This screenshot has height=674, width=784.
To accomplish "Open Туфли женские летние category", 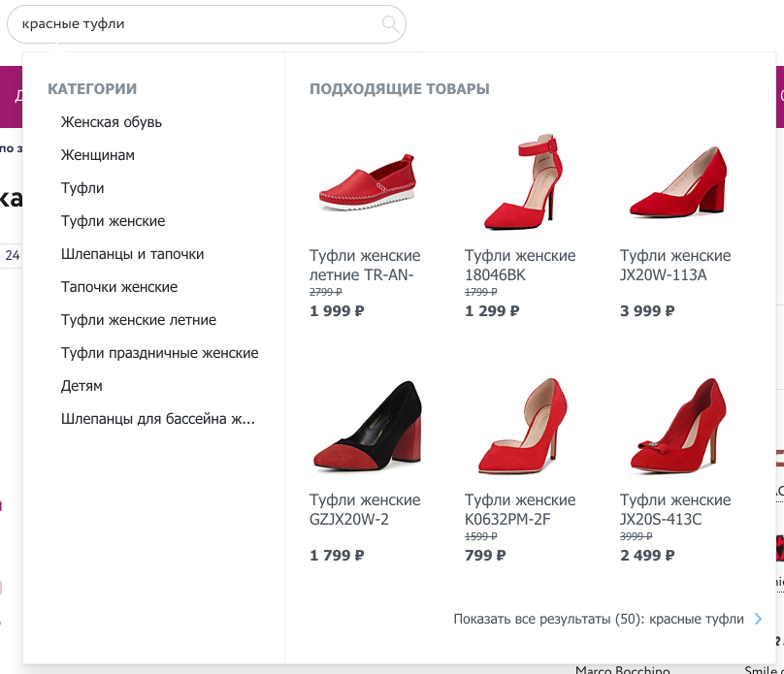I will point(139,320).
